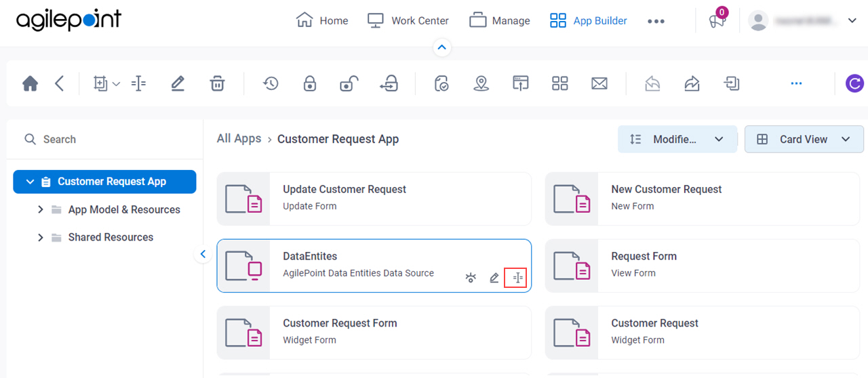The image size is (868, 378).
Task: Click the bug icon on DataEntites card
Action: (x=471, y=278)
